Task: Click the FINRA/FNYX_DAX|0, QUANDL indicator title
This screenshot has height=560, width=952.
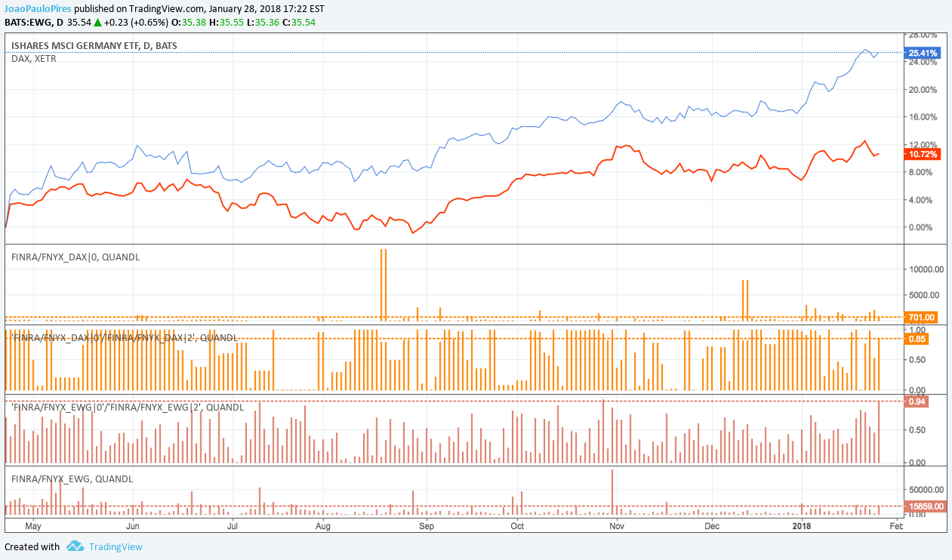Action: click(x=75, y=257)
